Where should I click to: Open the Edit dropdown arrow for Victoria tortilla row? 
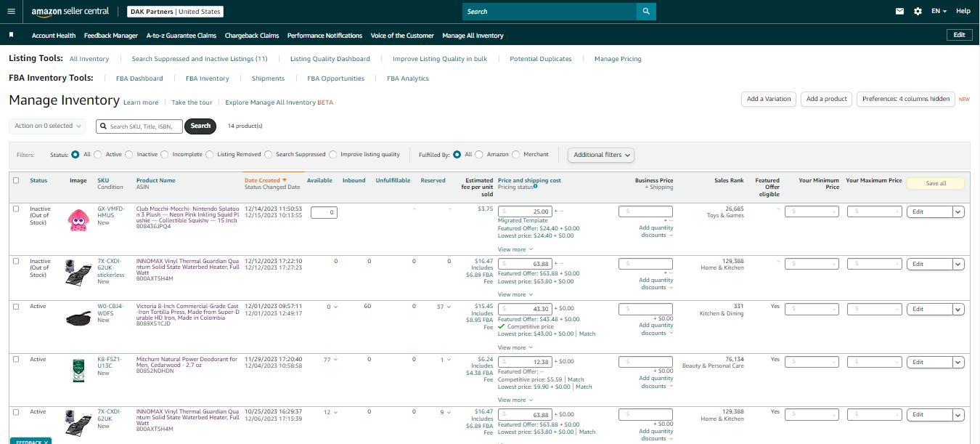coord(958,310)
